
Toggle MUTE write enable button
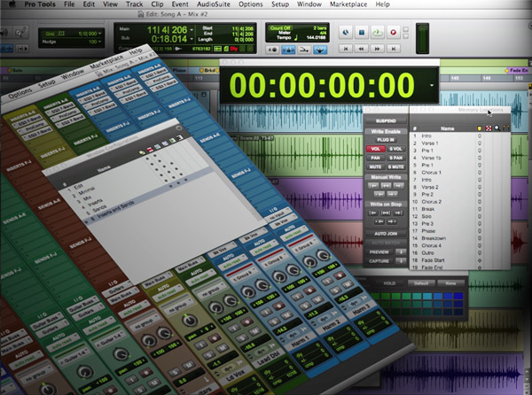(x=376, y=167)
